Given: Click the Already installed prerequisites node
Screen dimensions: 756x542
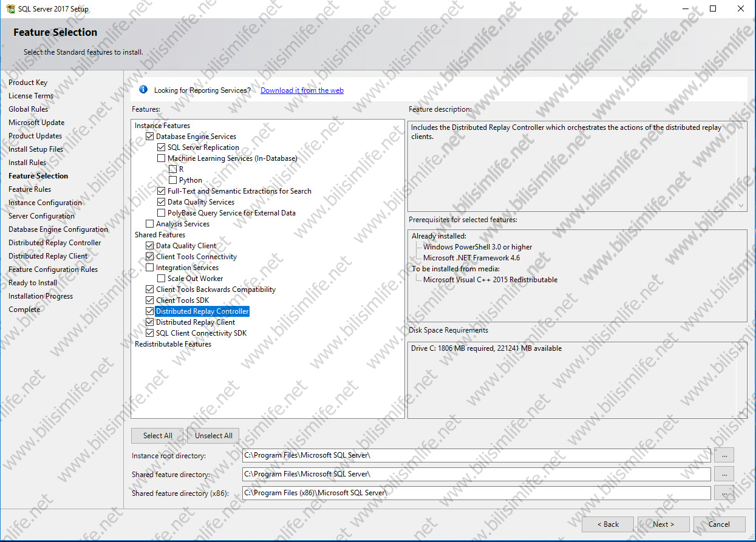Looking at the screenshot, I should (439, 236).
